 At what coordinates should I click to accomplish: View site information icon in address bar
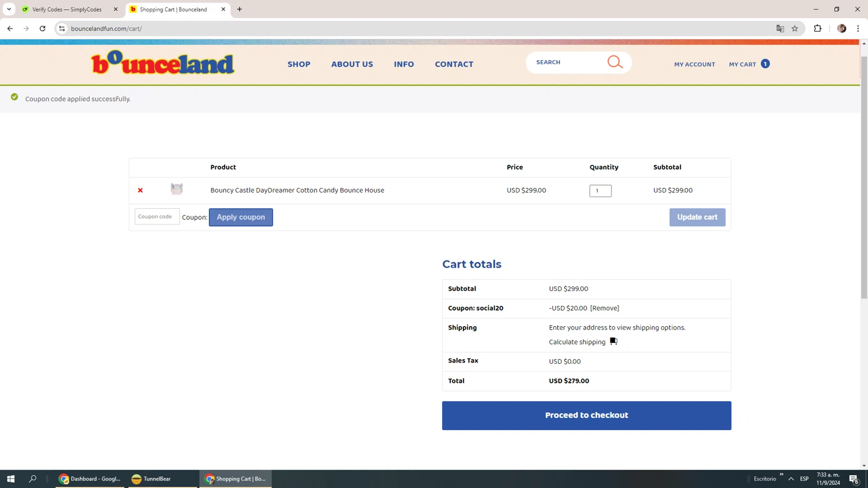[x=62, y=28]
